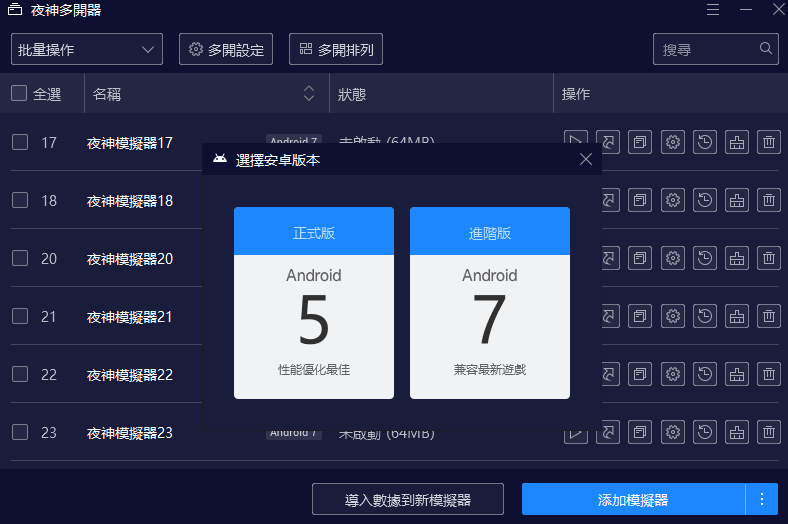This screenshot has width=788, height=524.
Task: Create desktop shortcut for 夜神模擬器23
Action: point(608,432)
